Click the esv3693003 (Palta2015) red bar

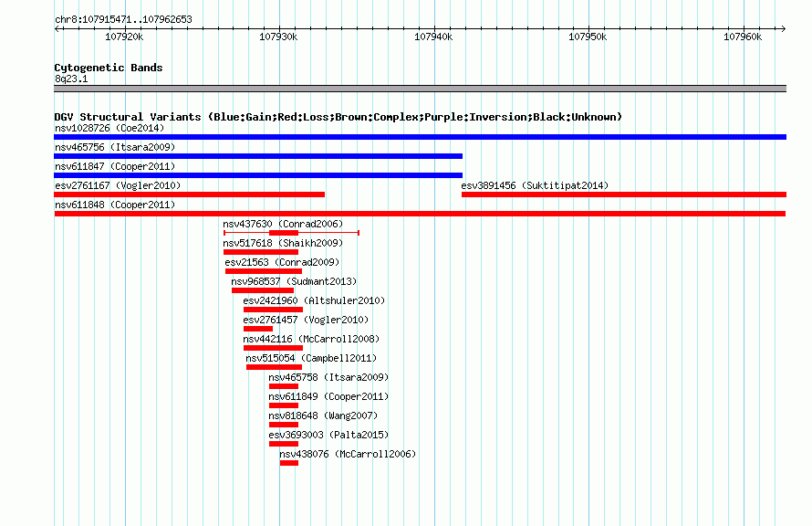pos(283,444)
